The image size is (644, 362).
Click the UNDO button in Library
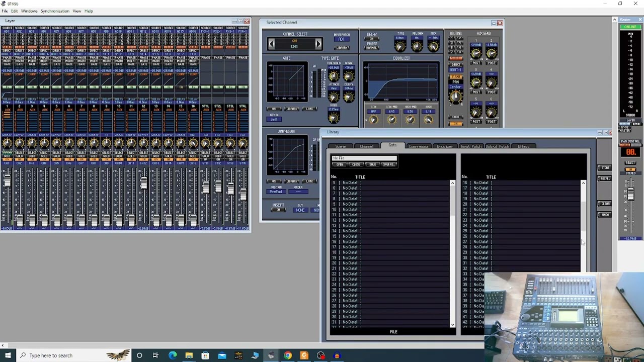tap(605, 215)
